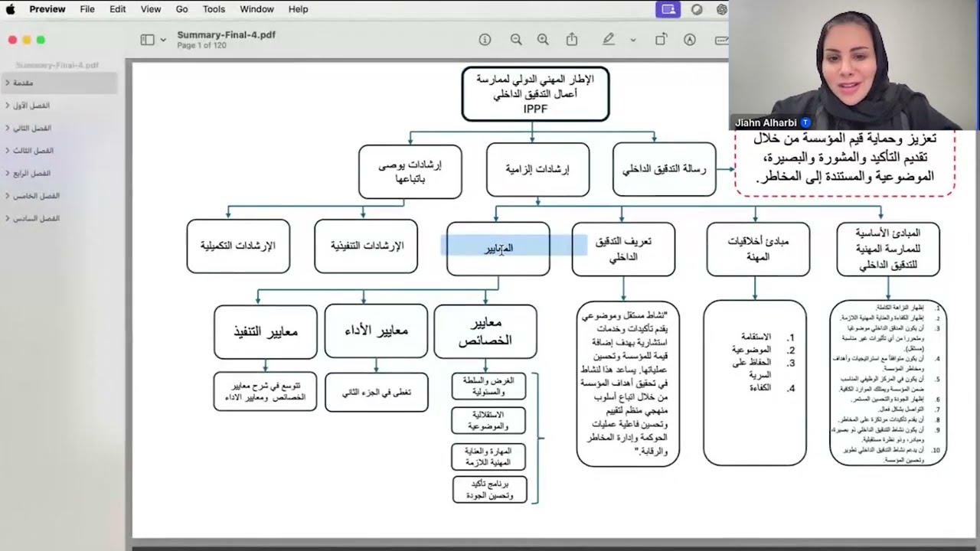Select الفصل الأول in the sidebar outline

point(31,106)
